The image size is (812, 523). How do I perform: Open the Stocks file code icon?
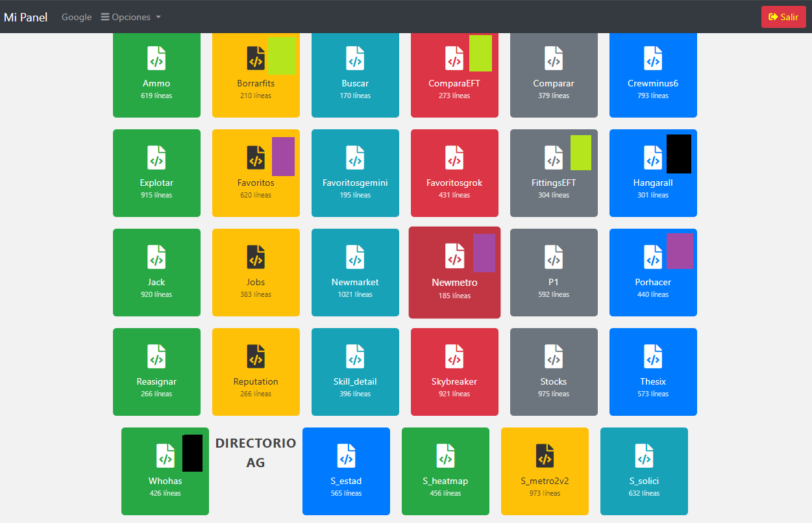click(554, 357)
